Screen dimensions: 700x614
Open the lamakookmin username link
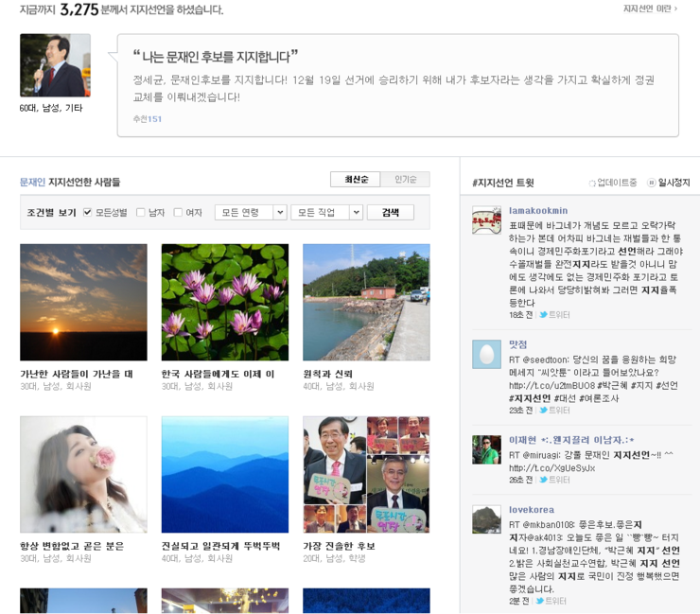[538, 210]
